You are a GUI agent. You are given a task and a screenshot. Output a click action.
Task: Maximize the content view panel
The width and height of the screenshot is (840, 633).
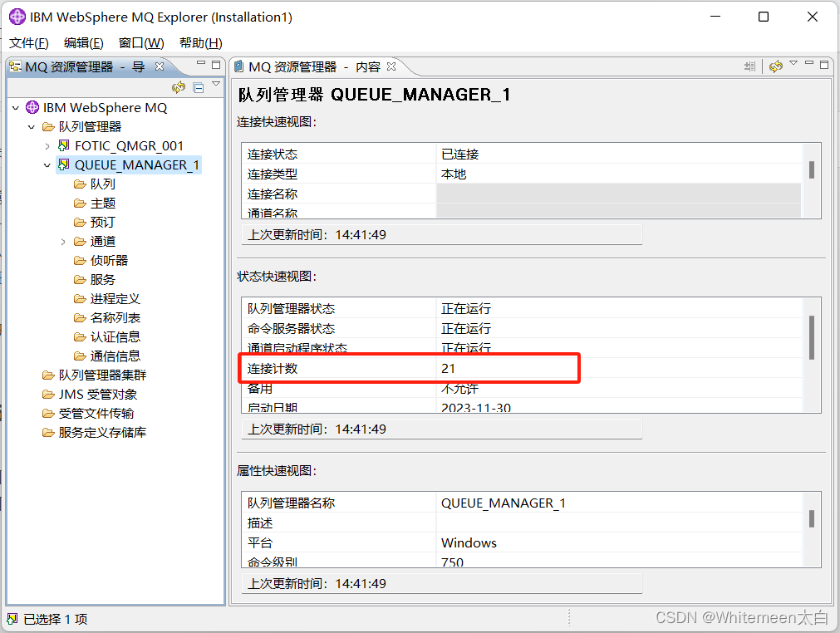(823, 64)
